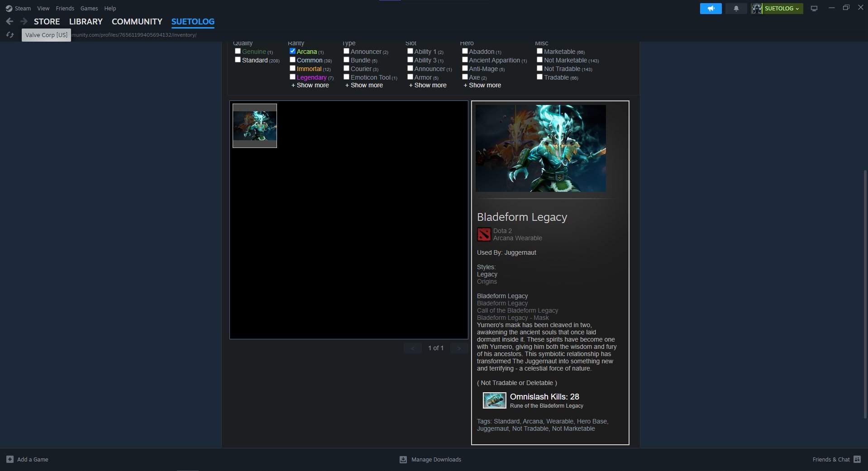Open the Friends & Chat icon

pos(857,459)
